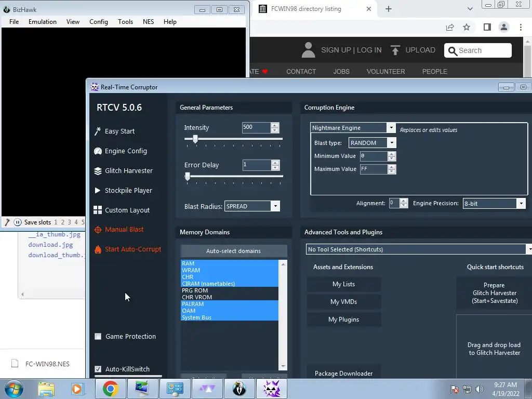Open My Lists button
Viewport: 532px width, 399px height.
(x=344, y=284)
